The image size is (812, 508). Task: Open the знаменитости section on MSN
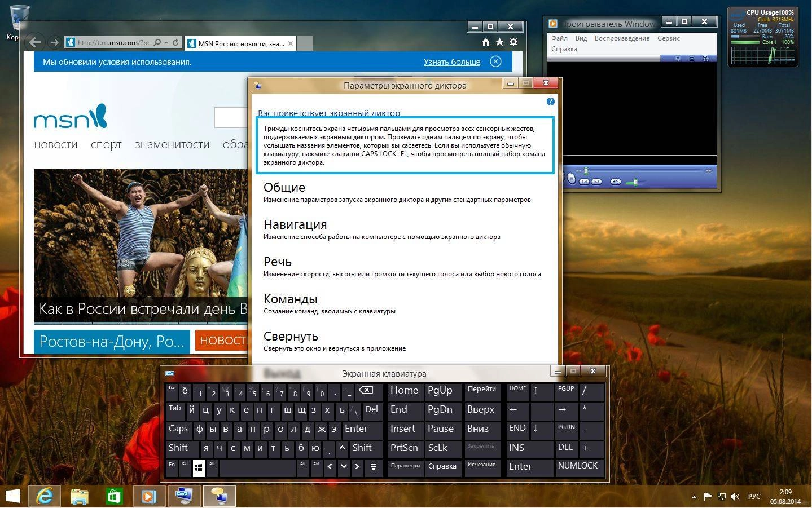click(172, 144)
